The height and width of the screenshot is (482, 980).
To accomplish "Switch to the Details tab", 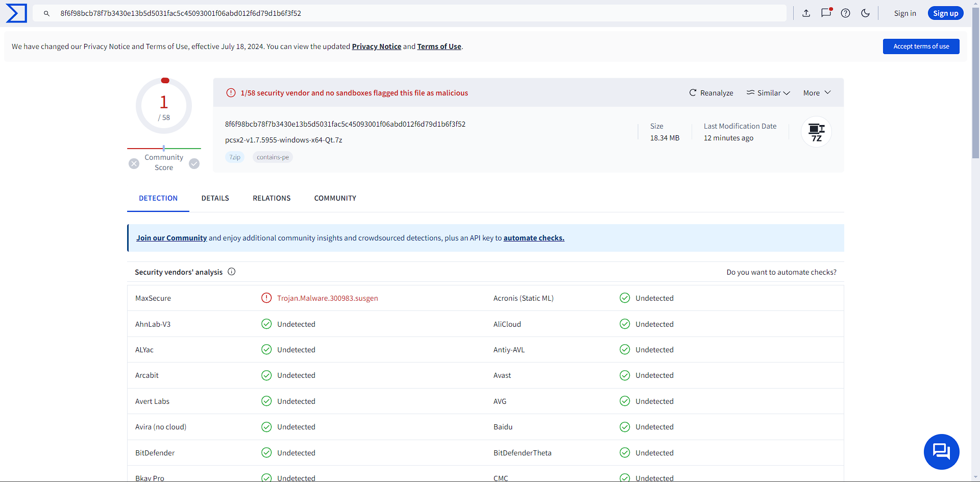I will click(215, 198).
